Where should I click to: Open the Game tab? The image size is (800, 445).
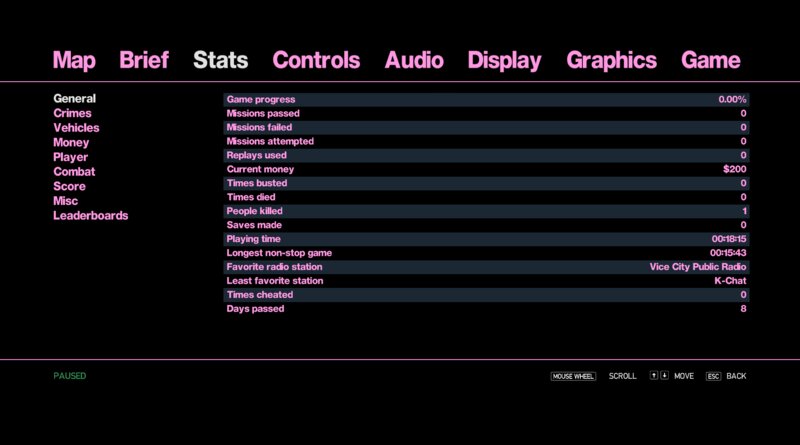710,60
